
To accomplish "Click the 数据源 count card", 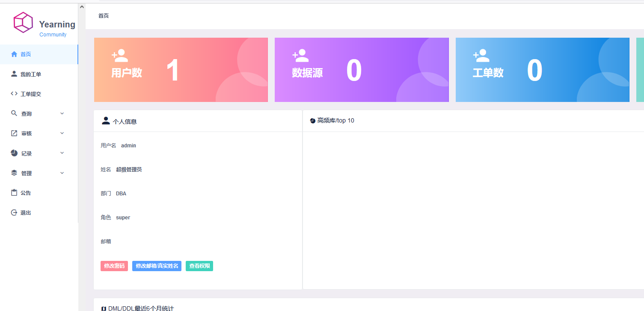I will coord(362,70).
